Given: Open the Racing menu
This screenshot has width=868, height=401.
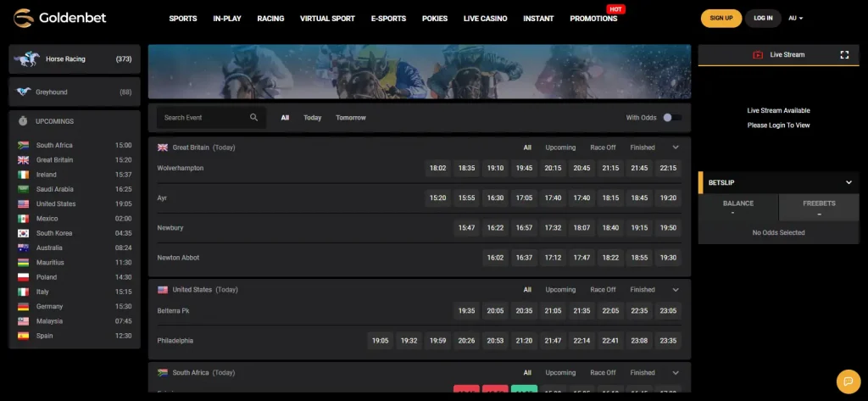Looking at the screenshot, I should 270,19.
